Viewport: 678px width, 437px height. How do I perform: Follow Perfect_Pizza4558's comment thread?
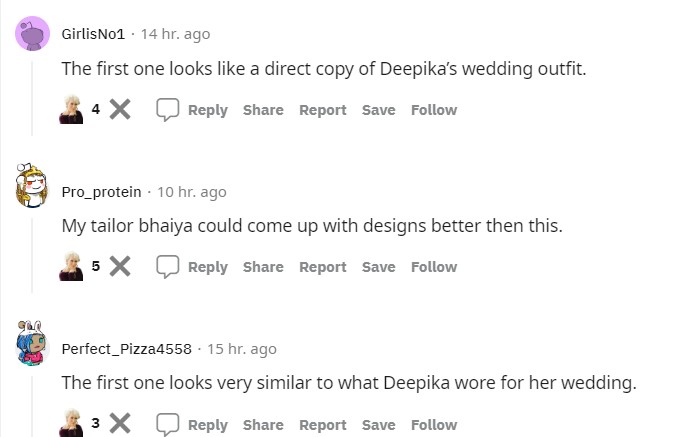pyautogui.click(x=433, y=424)
